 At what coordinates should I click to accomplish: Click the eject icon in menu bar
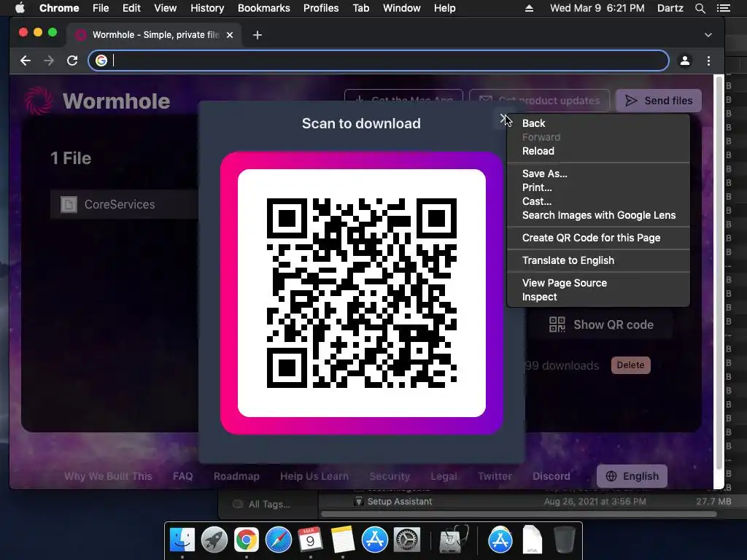[x=529, y=8]
